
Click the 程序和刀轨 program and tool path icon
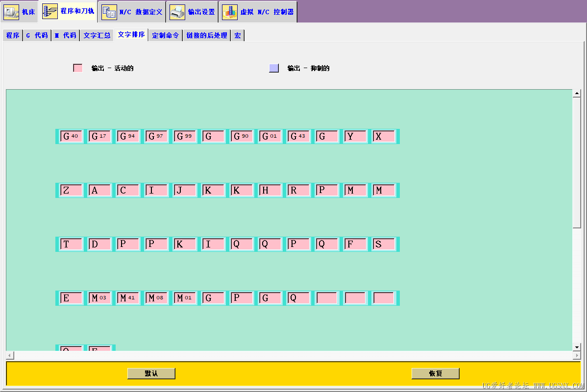50,11
